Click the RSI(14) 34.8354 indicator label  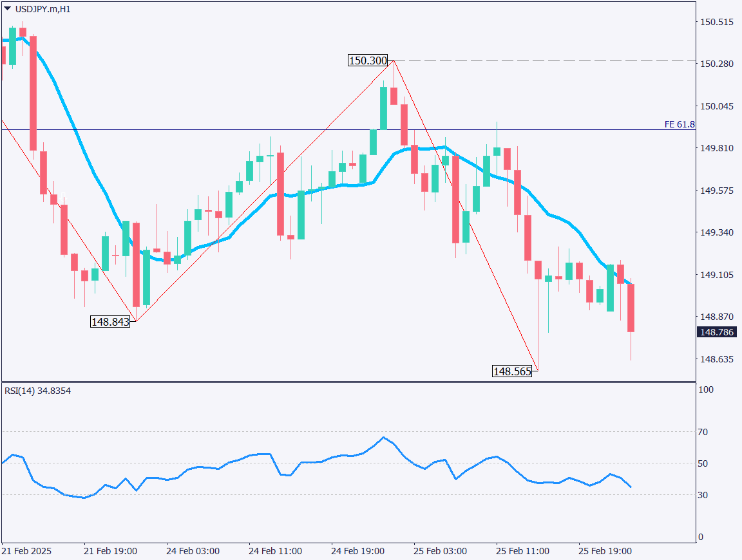tap(37, 390)
